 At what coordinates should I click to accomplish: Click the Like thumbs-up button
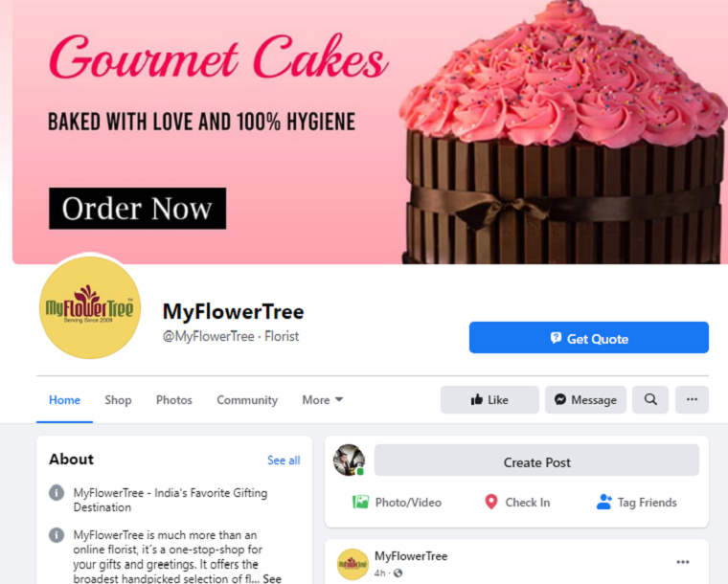(489, 399)
